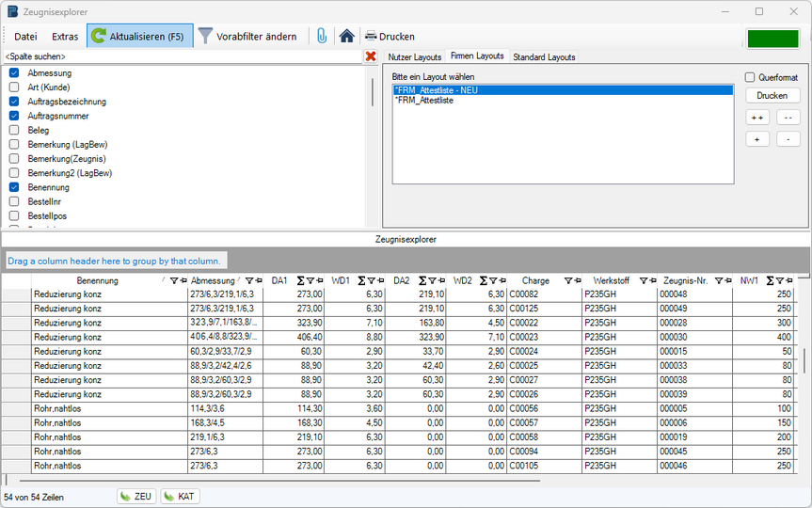Image resolution: width=812 pixels, height=508 pixels.
Task: Click the KAT button in status bar
Action: pos(180,496)
